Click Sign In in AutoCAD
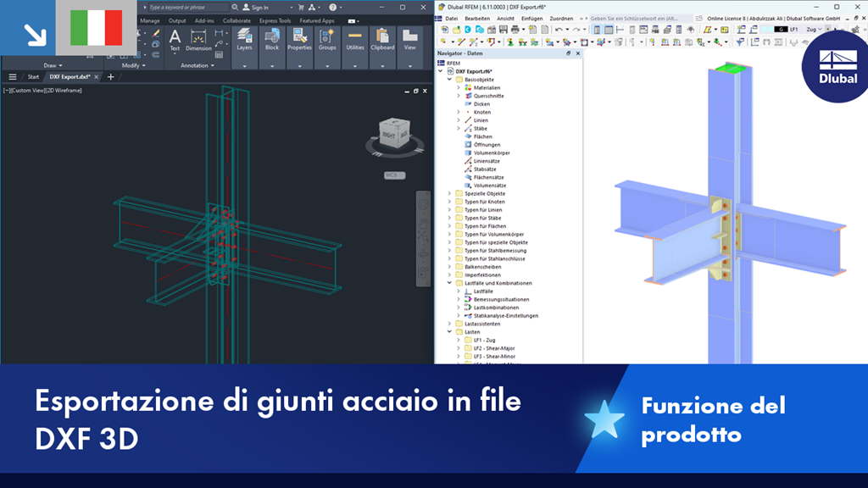 255,7
